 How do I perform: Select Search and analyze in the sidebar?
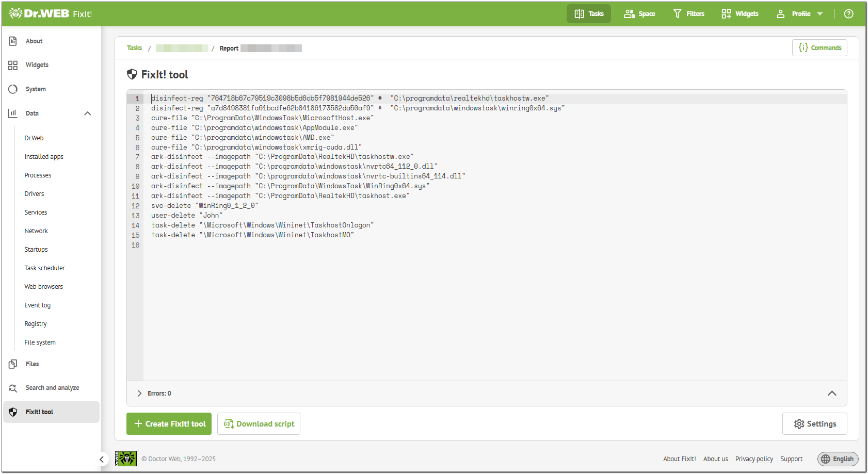click(52, 387)
